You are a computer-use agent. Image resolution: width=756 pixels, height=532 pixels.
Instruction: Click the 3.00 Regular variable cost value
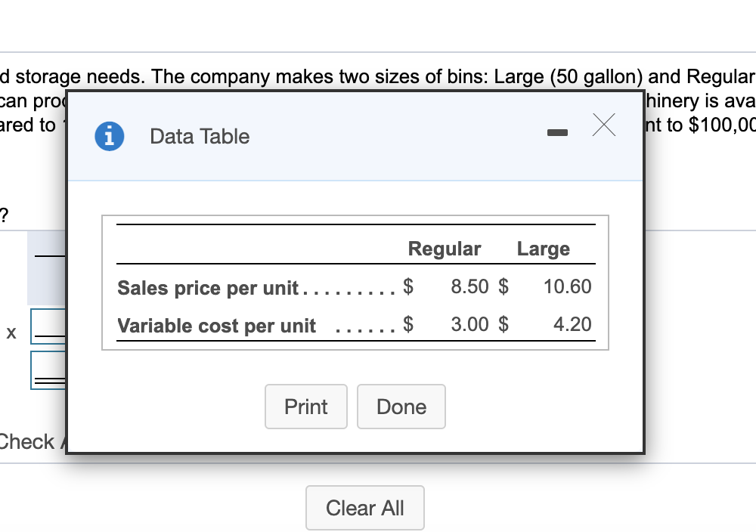[x=469, y=325]
